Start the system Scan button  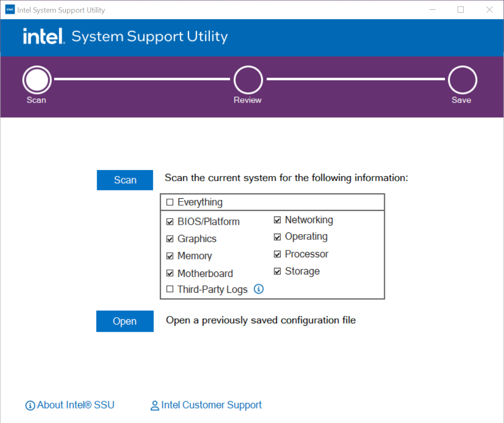coord(125,180)
